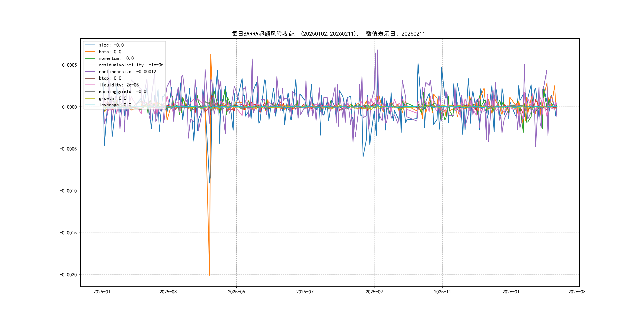Click the -0.0020 y-axis tick label
The height and width of the screenshot is (322, 644).
[68, 275]
